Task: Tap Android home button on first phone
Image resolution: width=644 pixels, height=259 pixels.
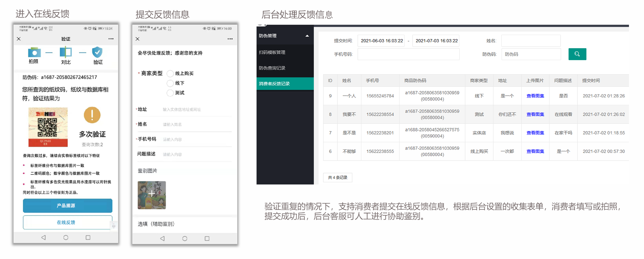Action: (66, 238)
